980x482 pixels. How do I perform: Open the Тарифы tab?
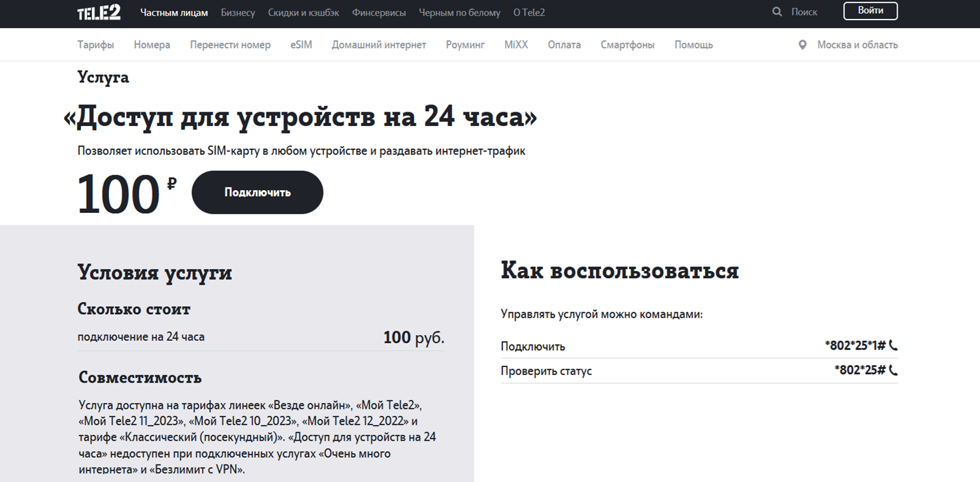(95, 45)
